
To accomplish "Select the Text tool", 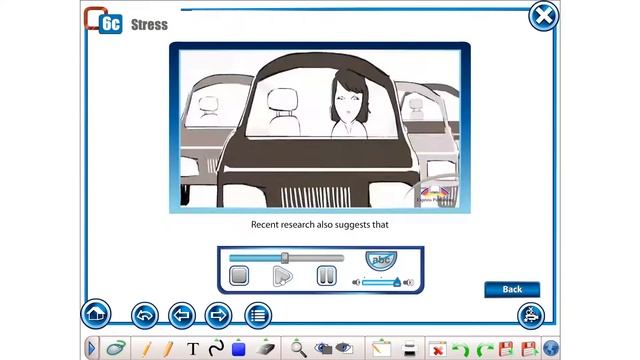I will point(193,349).
